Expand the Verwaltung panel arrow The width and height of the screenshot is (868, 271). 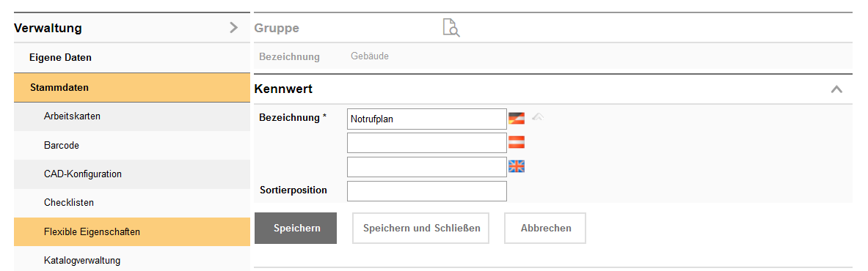pyautogui.click(x=233, y=28)
